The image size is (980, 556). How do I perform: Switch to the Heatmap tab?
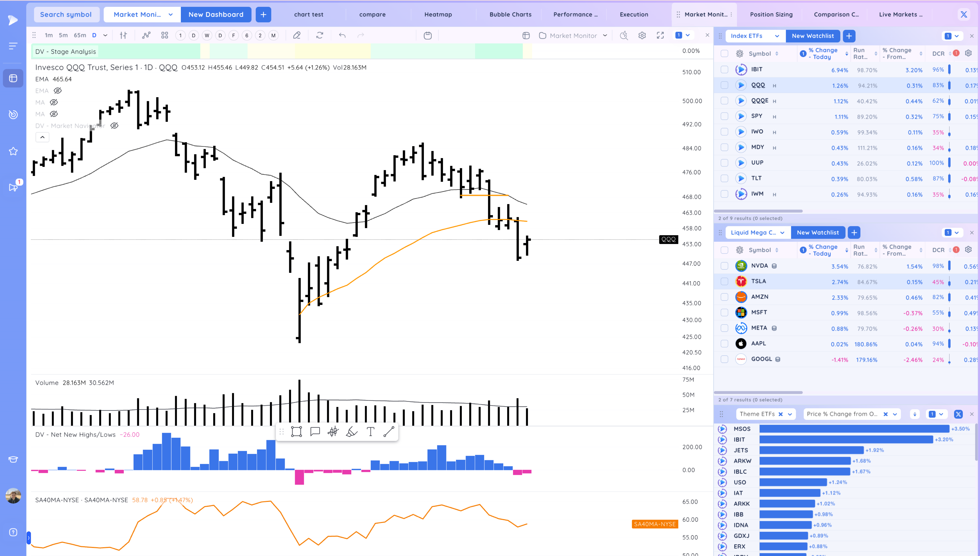(438, 14)
